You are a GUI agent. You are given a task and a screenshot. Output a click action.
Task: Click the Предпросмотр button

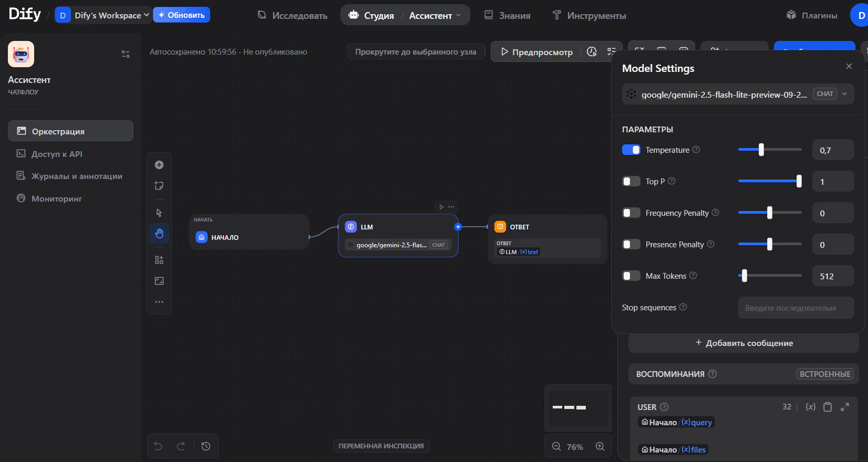click(x=536, y=52)
